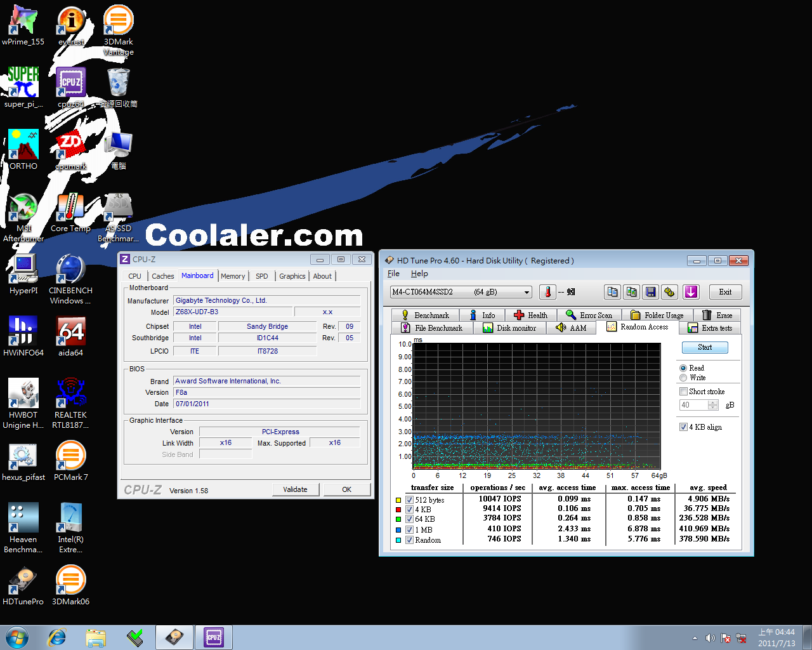Open the Recycle Bin desktop icon

coord(119,88)
